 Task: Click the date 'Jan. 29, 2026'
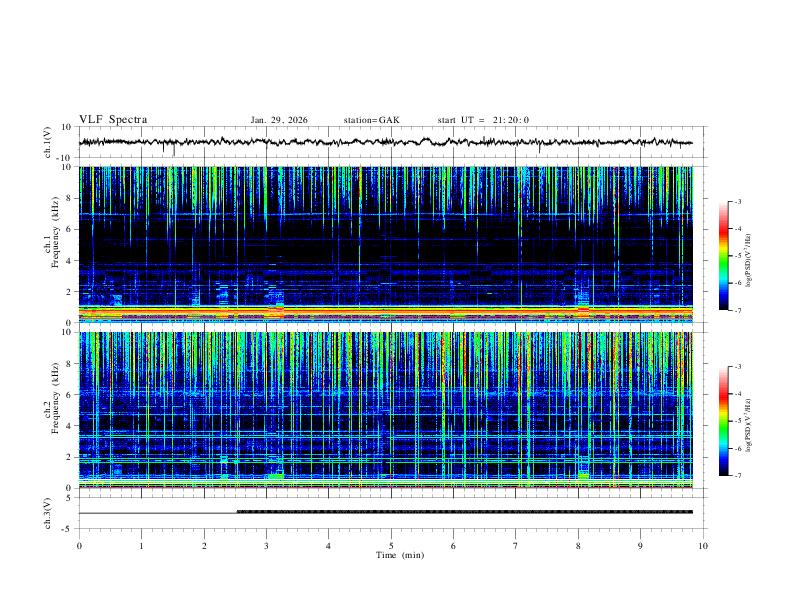[279, 120]
